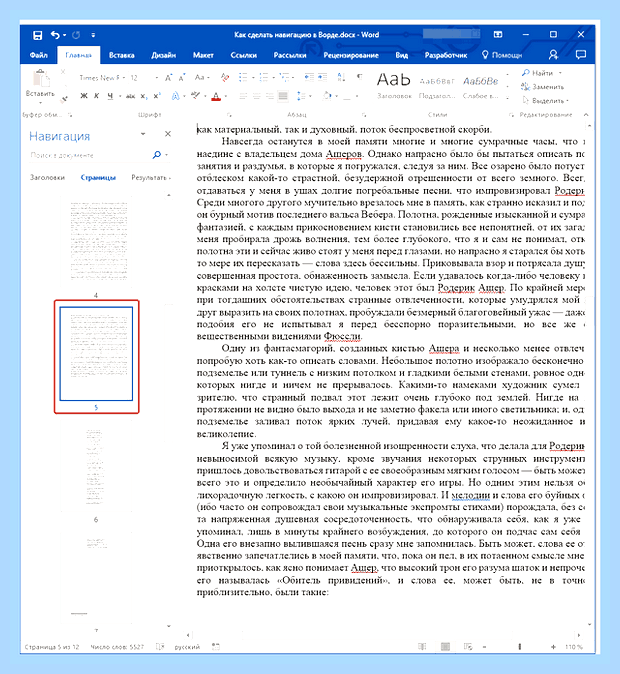
Task: Sort text with the A-Z icon
Action: [341, 78]
